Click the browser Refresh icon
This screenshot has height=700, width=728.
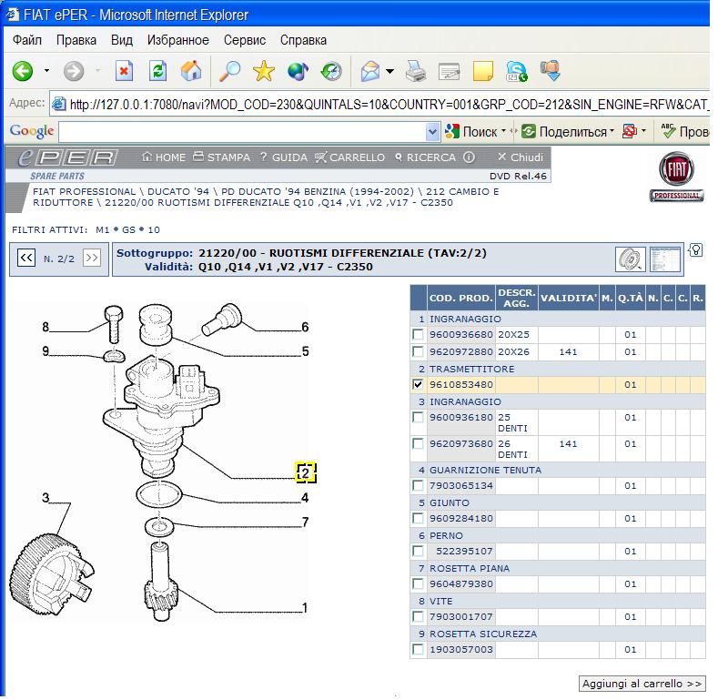coord(158,72)
